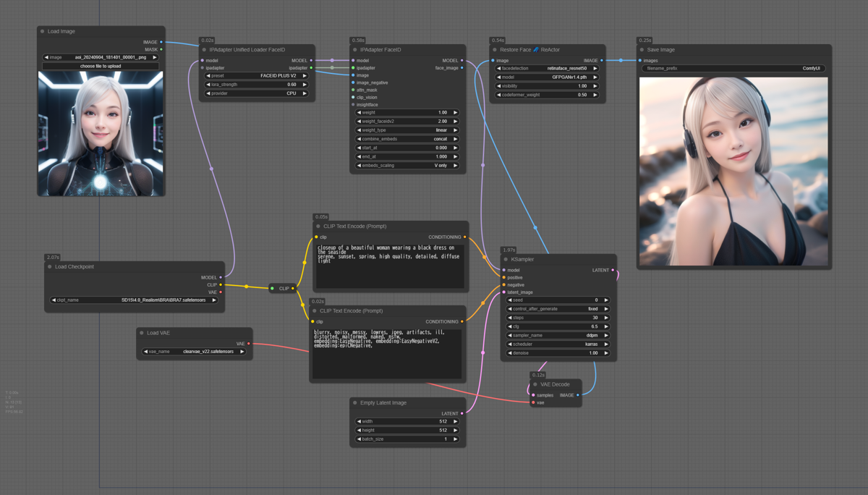
Task: Click the filename_prefix field in Save Image
Action: 733,69
